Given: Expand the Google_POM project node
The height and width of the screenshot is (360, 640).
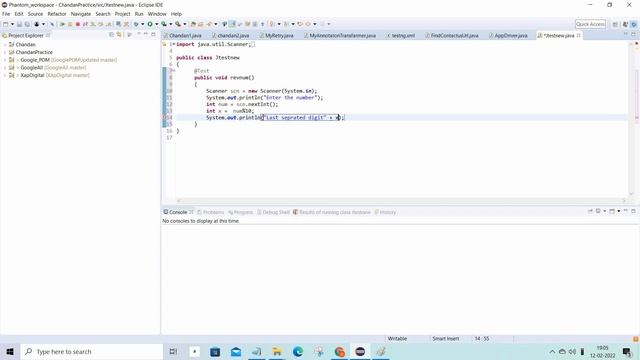Looking at the screenshot, I should [x=5, y=60].
